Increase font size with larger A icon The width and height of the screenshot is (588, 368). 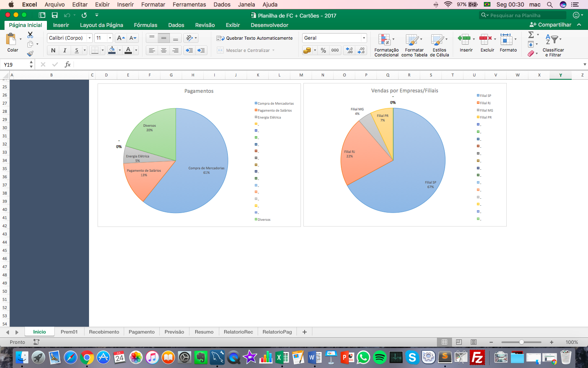tap(121, 38)
